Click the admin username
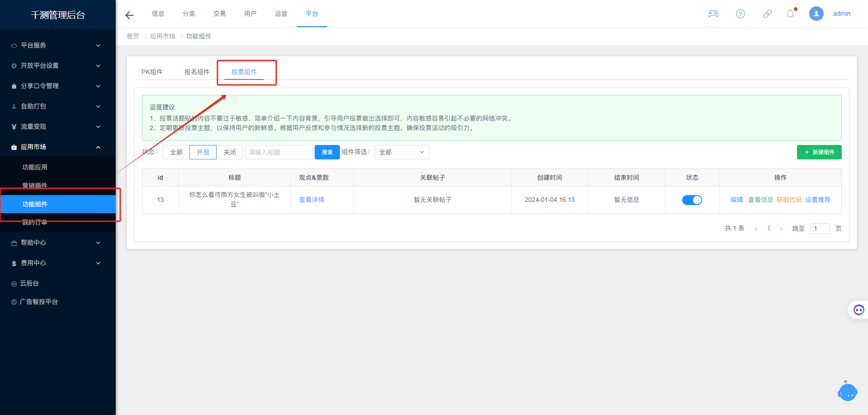The image size is (868, 415). 842,14
